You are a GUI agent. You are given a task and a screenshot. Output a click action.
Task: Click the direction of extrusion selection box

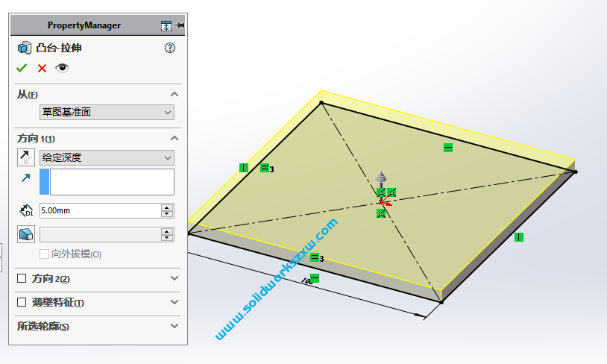(x=112, y=181)
